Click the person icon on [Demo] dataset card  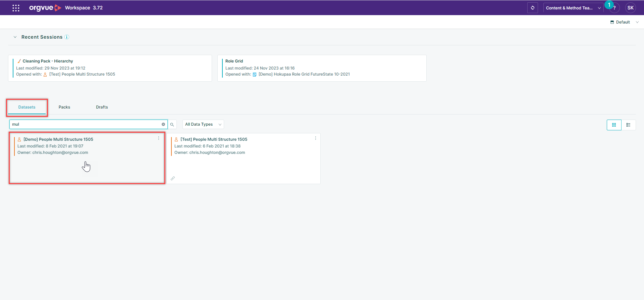click(19, 139)
